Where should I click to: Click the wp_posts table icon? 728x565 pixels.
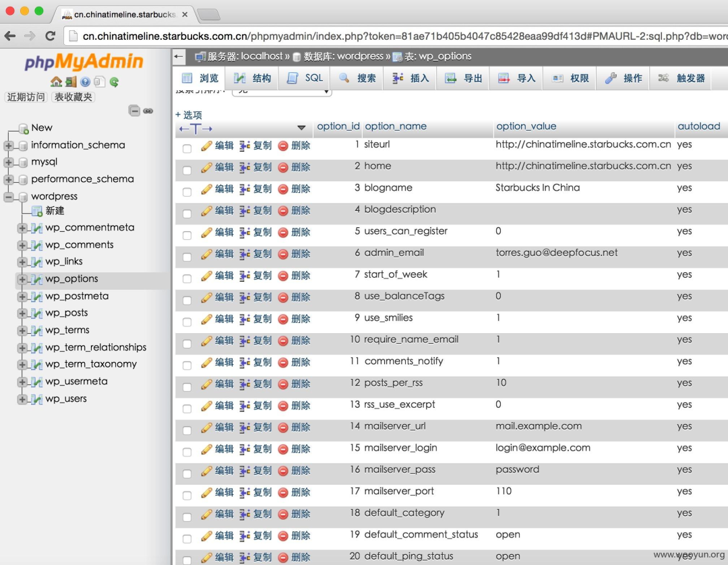click(x=36, y=314)
